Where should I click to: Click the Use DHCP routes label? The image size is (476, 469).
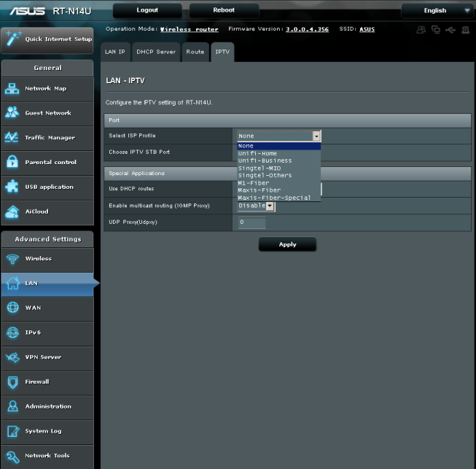[x=131, y=189]
